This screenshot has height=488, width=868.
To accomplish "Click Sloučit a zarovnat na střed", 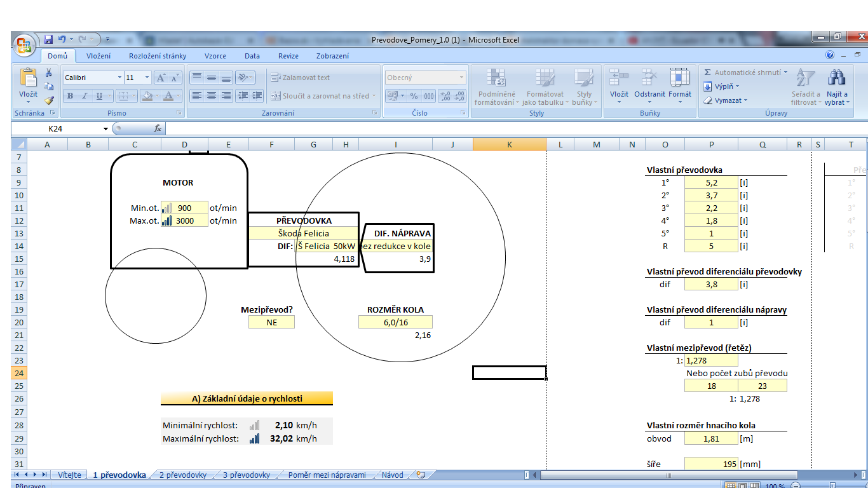I will click(x=323, y=96).
